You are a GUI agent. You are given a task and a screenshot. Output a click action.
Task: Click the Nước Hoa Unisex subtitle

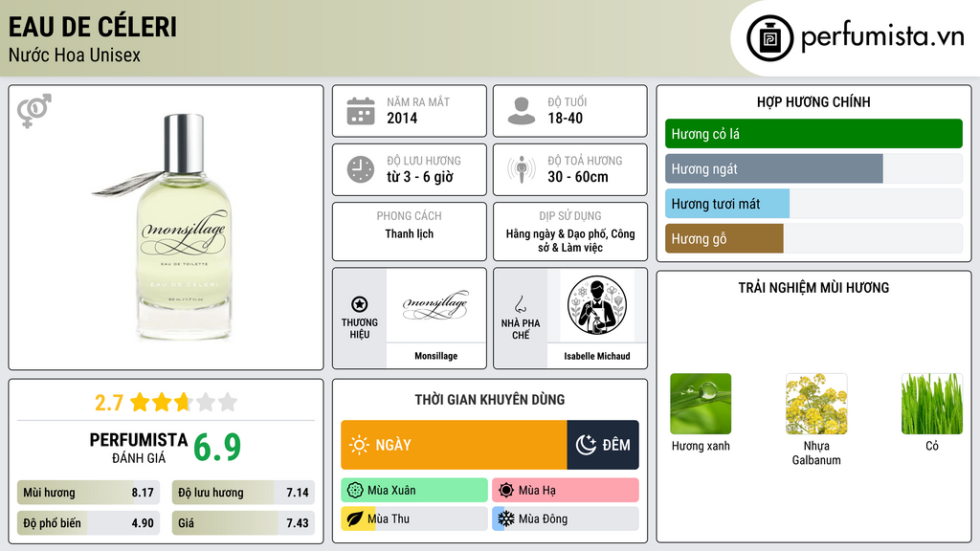point(75,55)
